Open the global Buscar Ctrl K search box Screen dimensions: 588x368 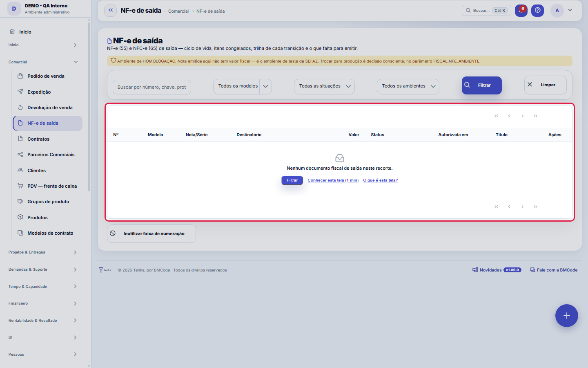point(486,10)
